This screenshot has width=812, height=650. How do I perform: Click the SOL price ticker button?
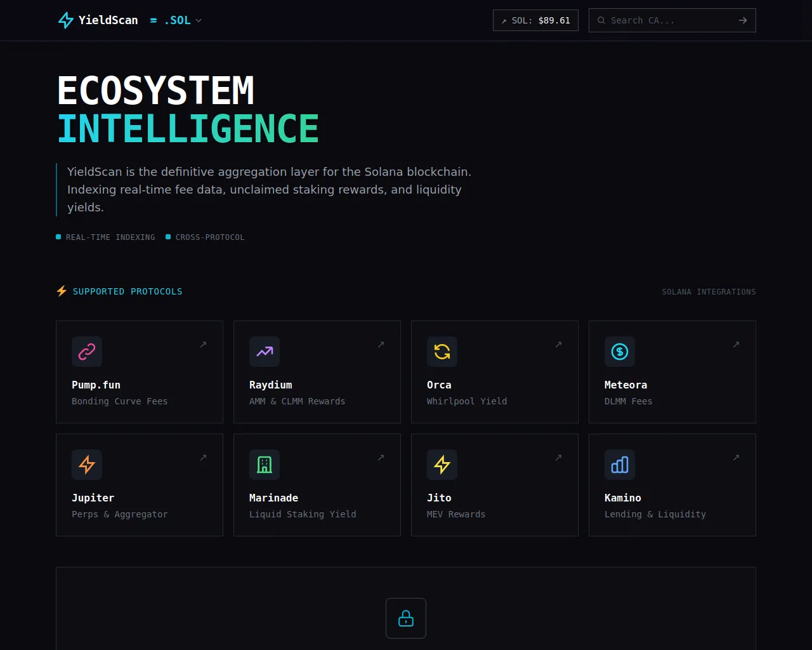pos(535,20)
